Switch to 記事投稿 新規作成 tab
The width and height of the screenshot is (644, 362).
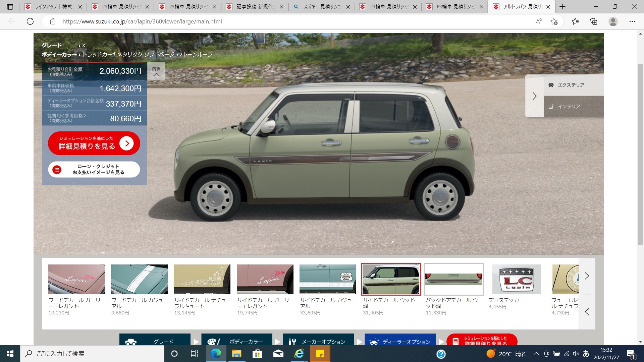click(x=255, y=6)
